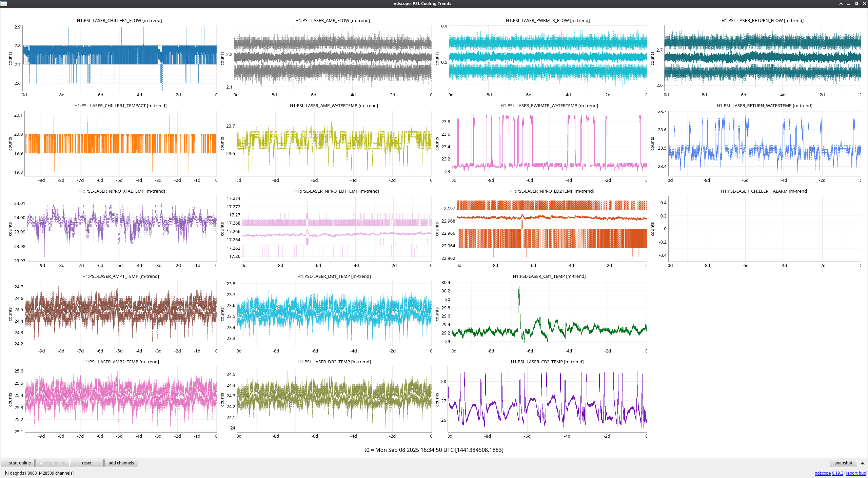Viewport: 868px width, 478px height.
Task: Click inside the CB2_TEMP purple plot
Action: click(x=547, y=400)
